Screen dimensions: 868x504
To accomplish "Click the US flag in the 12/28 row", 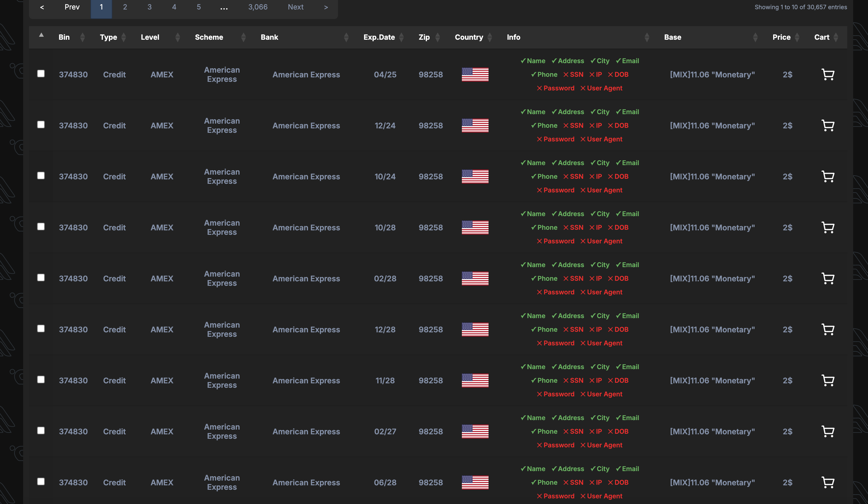I will coord(475,329).
